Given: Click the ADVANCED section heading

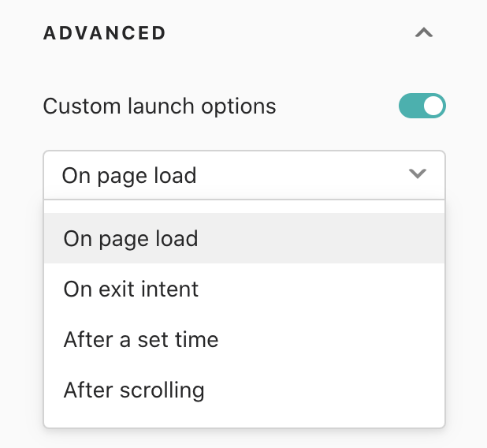Looking at the screenshot, I should click(105, 33).
